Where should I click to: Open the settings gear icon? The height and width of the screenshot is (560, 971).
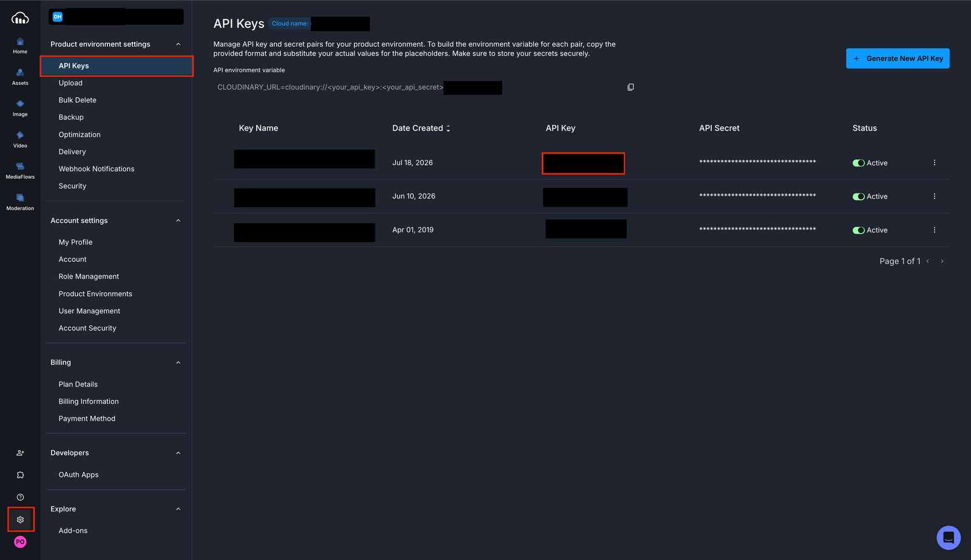click(x=20, y=519)
